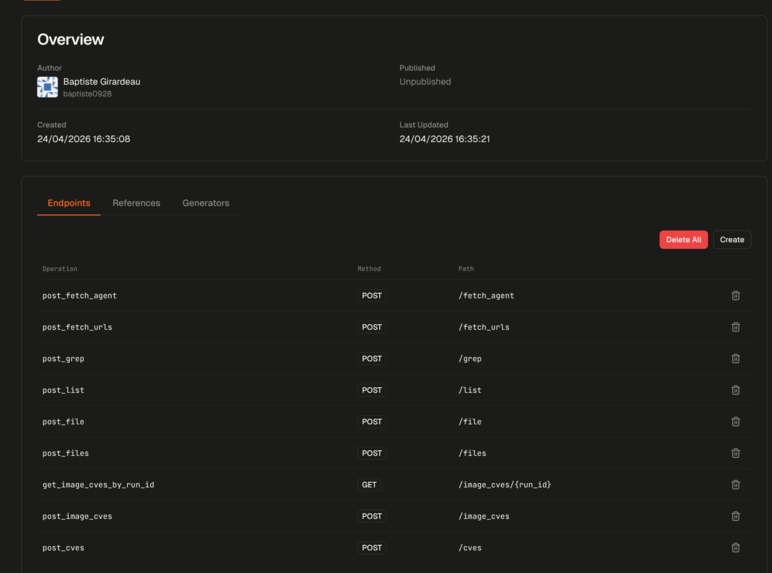Click the trash icon in the post_list row
The image size is (772, 573).
735,390
